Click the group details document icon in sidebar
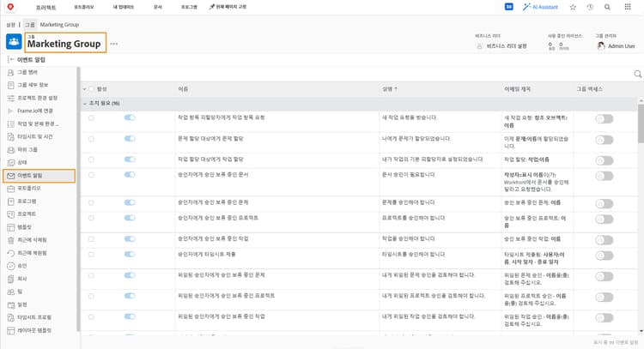644x349 pixels. [10, 85]
